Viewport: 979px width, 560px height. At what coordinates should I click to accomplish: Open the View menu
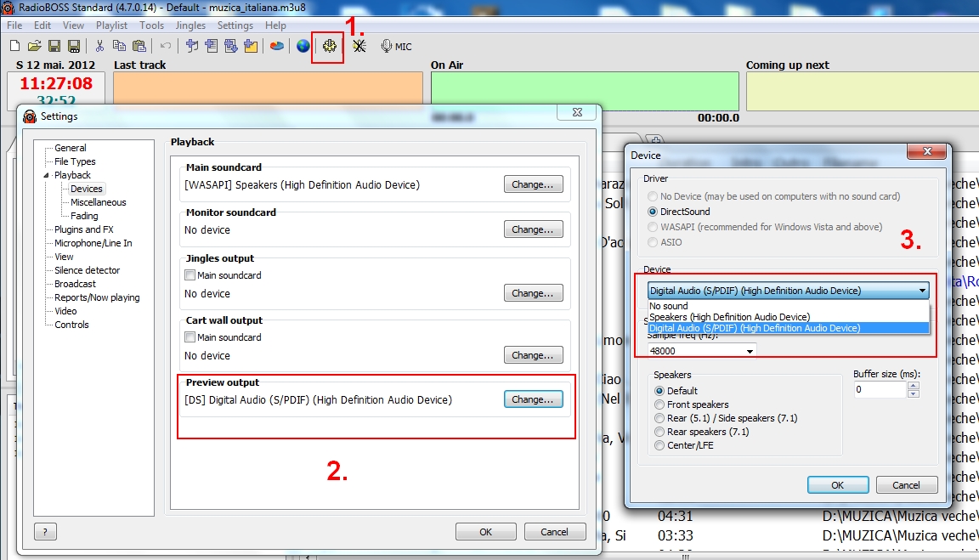click(73, 25)
